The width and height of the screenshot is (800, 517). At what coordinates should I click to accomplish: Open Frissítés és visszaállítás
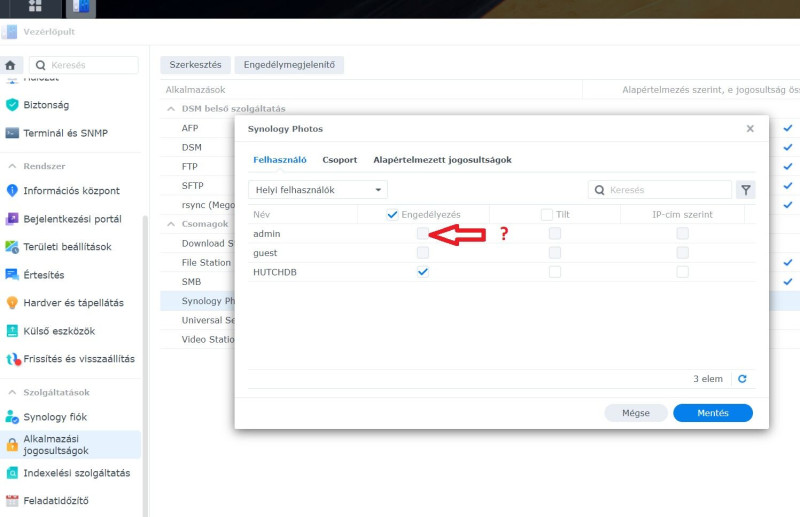[70, 359]
